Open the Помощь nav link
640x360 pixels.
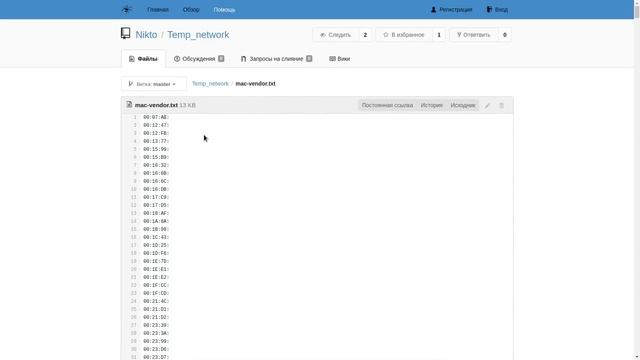click(224, 9)
